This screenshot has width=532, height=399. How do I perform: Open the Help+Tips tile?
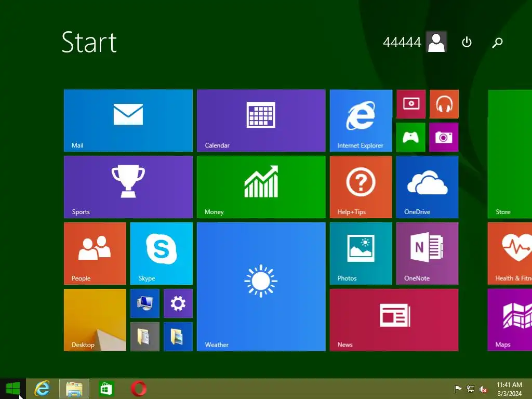click(x=361, y=187)
